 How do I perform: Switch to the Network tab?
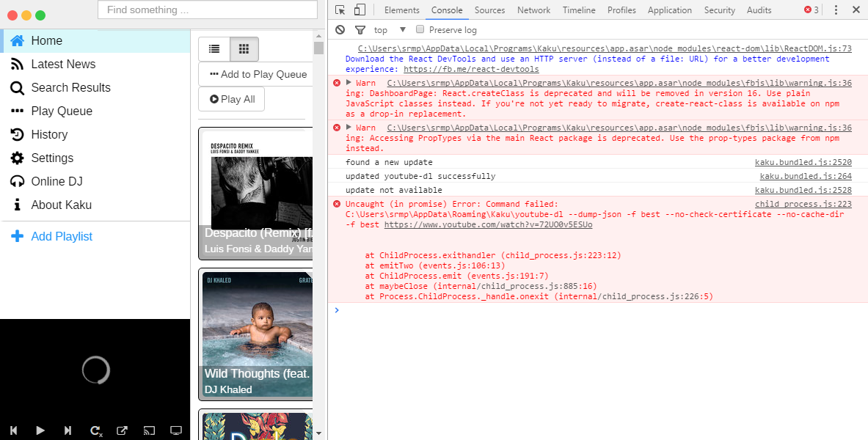533,10
